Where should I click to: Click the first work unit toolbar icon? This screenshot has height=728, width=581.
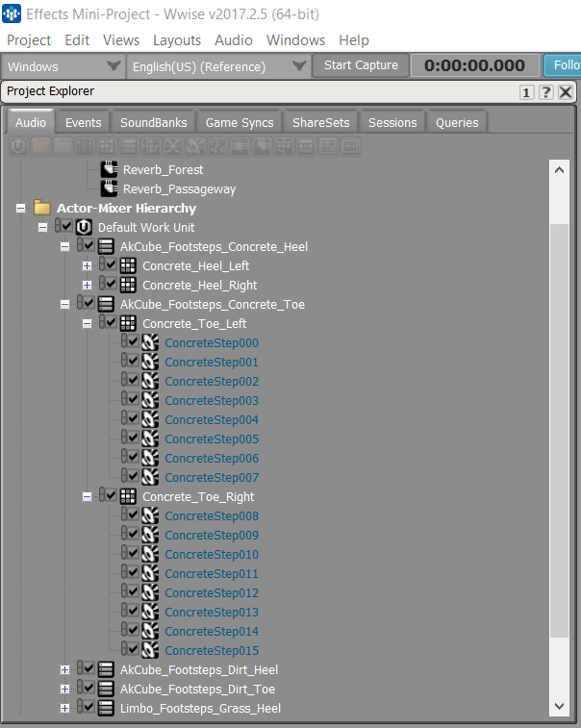point(18,147)
